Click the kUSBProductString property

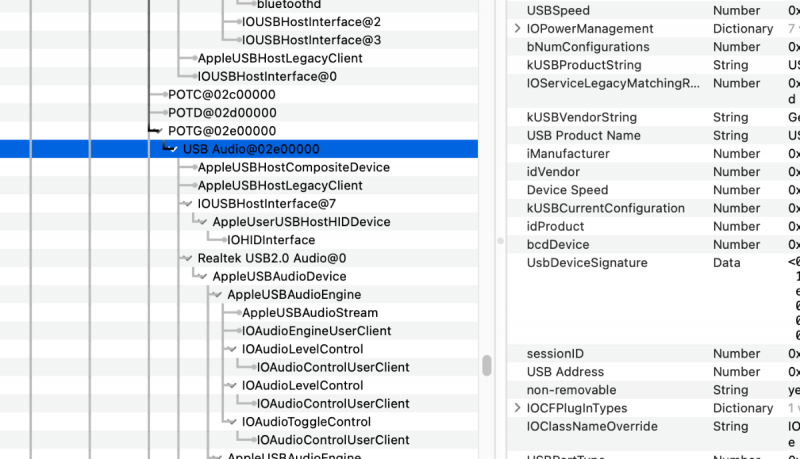pyautogui.click(x=584, y=65)
